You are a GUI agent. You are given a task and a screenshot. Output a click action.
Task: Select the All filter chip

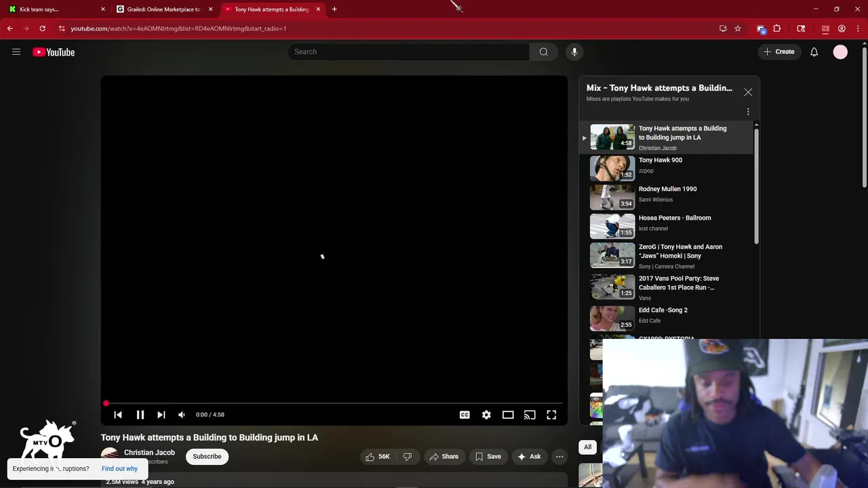[x=588, y=447]
